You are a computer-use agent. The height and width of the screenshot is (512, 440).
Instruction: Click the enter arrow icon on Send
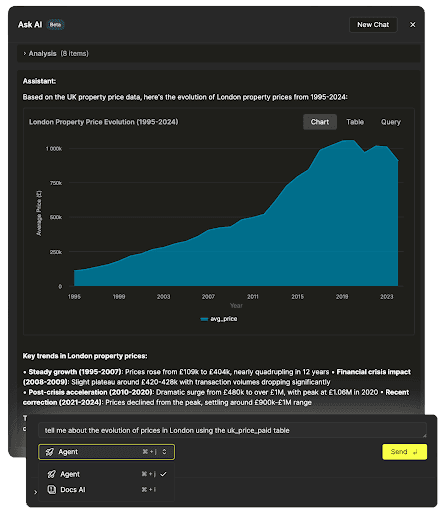point(415,452)
